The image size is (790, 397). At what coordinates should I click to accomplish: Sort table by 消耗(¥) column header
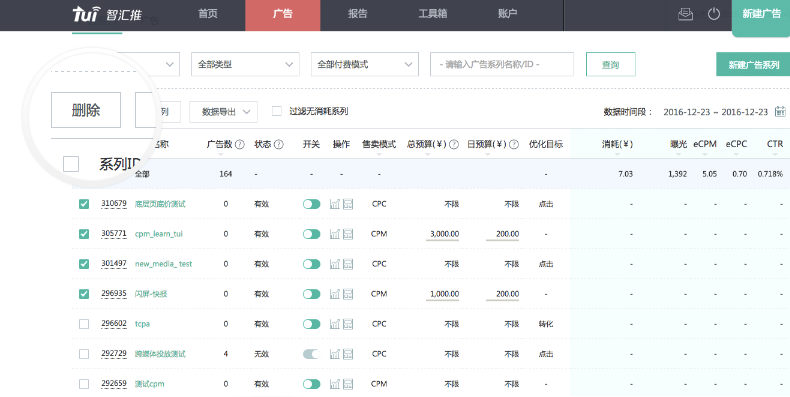pyautogui.click(x=617, y=145)
